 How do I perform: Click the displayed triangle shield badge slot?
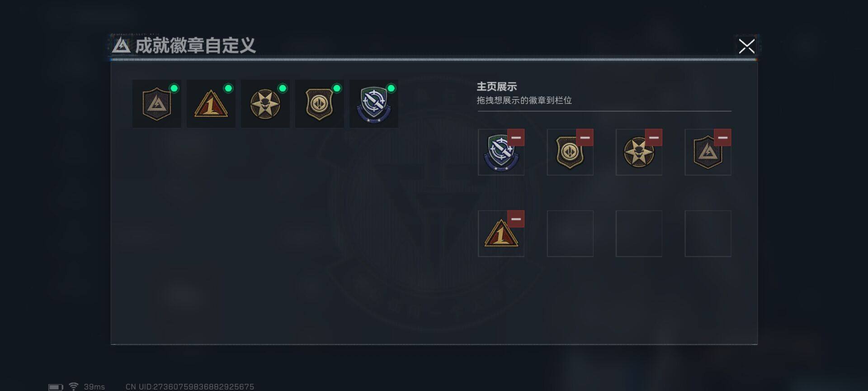click(x=708, y=153)
